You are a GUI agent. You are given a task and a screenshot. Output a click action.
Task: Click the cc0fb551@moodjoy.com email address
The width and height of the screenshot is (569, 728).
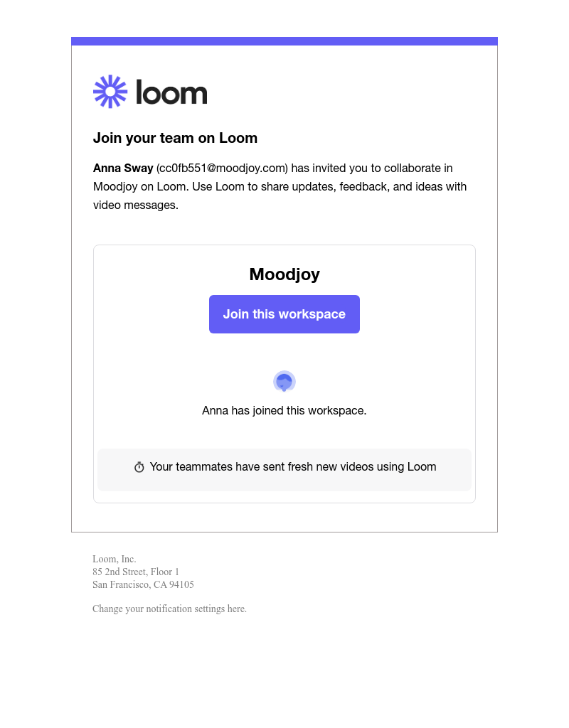(x=222, y=168)
